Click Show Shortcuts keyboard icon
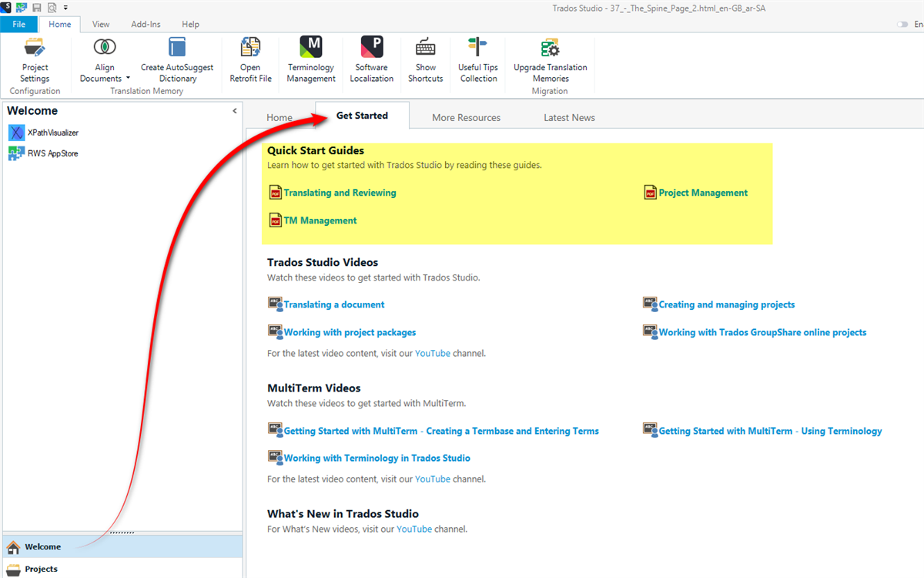 pyautogui.click(x=426, y=47)
